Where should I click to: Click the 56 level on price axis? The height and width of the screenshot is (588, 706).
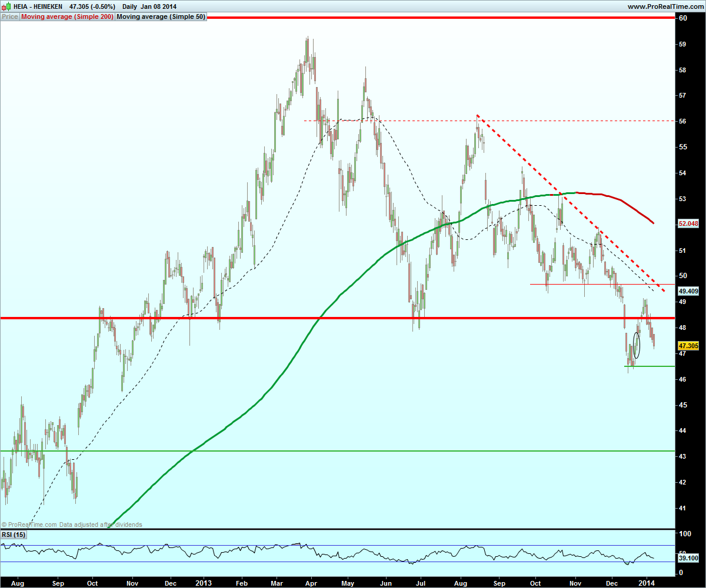(682, 121)
